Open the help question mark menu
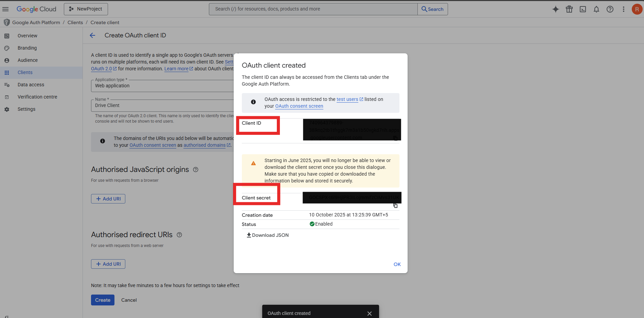 (610, 9)
